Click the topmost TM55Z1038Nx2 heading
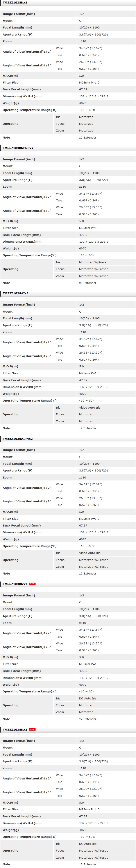The image size is (136, 868). 15,3
